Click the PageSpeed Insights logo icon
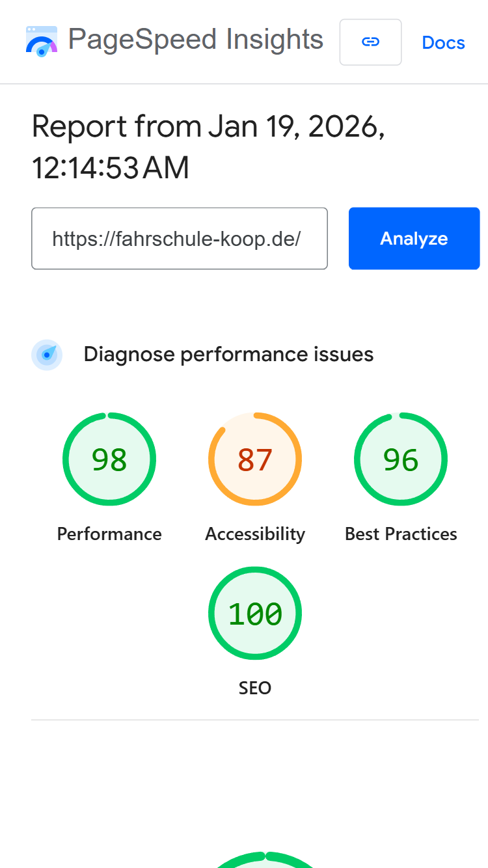The image size is (488, 868). [x=41, y=40]
